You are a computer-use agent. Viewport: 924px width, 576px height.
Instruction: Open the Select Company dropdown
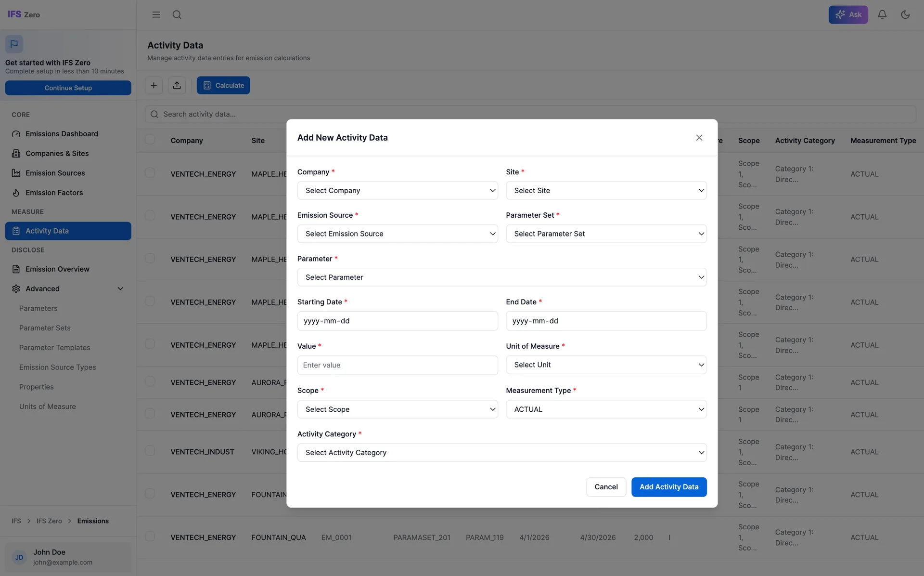(398, 190)
